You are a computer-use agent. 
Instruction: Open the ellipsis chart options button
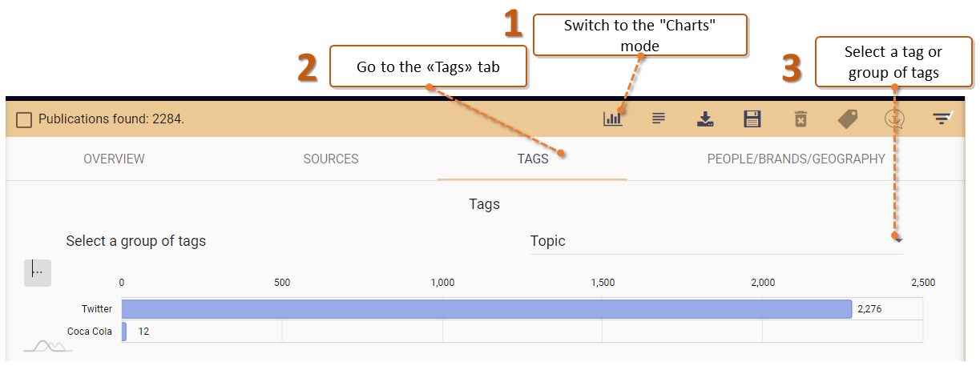tap(38, 272)
